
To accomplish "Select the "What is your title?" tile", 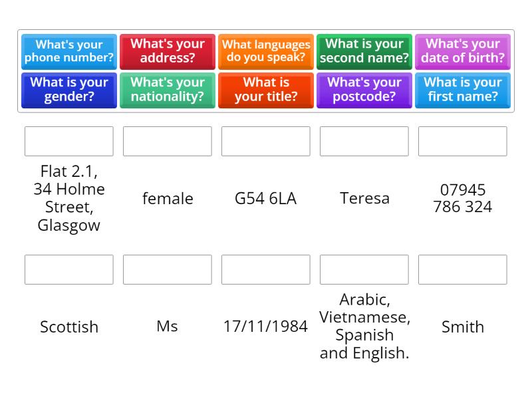I will (266, 90).
